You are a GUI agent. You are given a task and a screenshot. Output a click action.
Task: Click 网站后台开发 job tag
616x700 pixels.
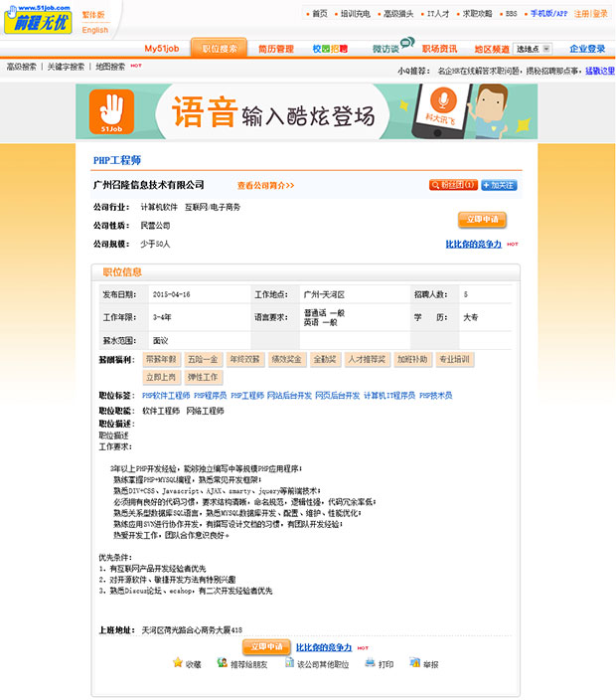click(289, 396)
